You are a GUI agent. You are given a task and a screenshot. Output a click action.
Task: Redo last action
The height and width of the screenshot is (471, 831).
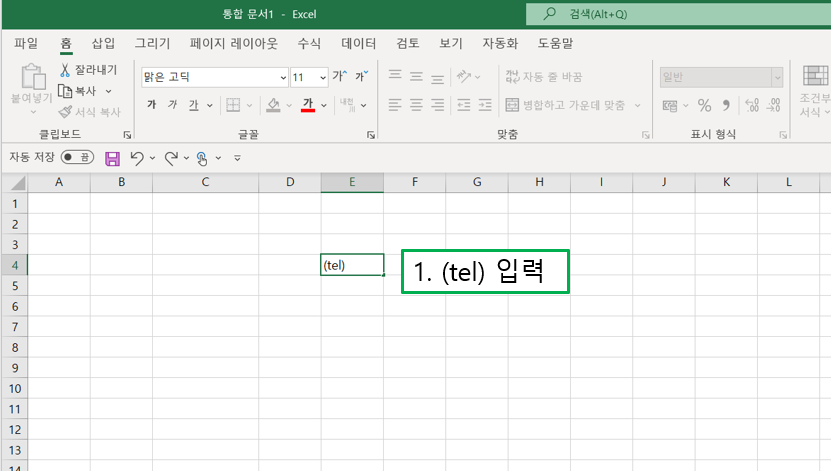[171, 158]
